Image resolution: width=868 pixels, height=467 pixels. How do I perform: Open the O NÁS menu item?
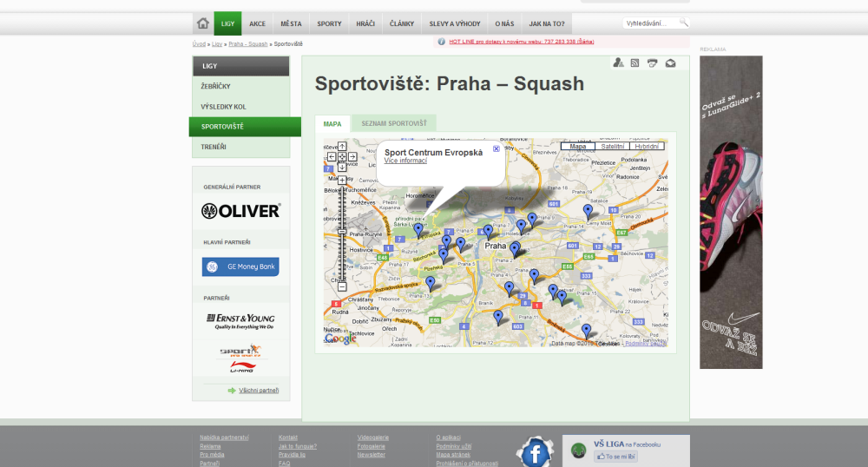click(x=504, y=23)
